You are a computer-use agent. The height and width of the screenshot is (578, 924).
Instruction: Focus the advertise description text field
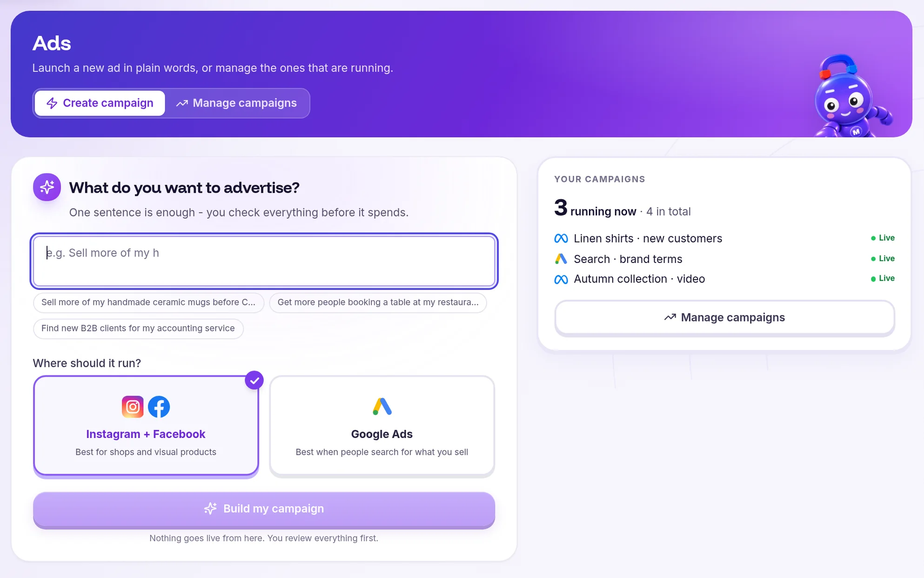click(264, 261)
